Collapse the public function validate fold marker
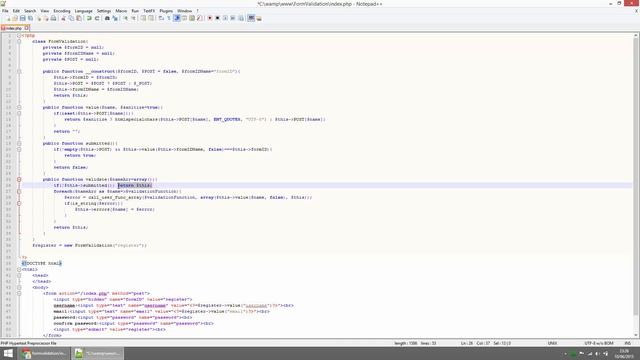 [x=19, y=179]
